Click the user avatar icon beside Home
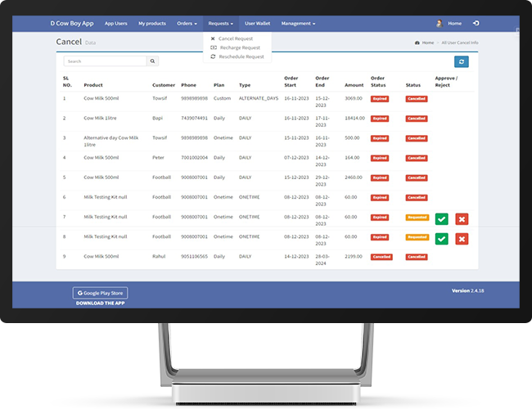The height and width of the screenshot is (409, 532). 440,24
